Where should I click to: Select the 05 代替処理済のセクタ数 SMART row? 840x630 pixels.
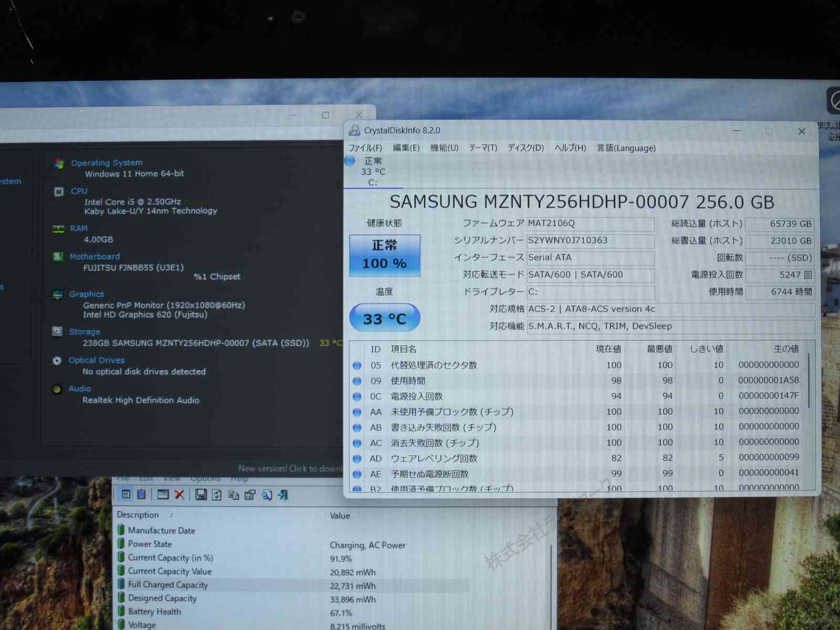coord(433,365)
